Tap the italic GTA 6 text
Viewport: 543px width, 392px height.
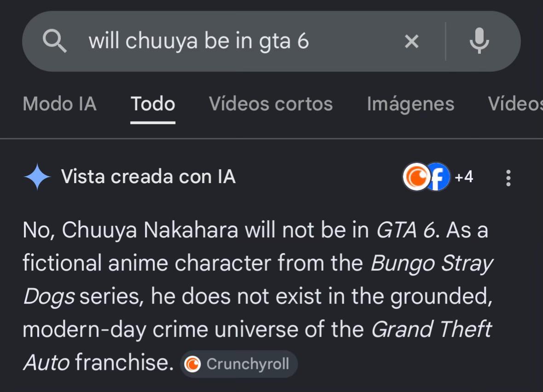point(407,231)
